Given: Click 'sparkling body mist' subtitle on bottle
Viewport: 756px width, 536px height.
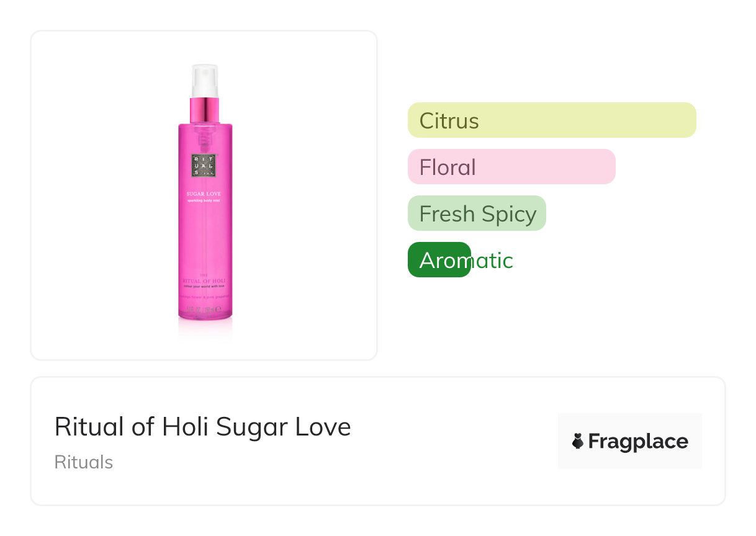Looking at the screenshot, I should [205, 201].
